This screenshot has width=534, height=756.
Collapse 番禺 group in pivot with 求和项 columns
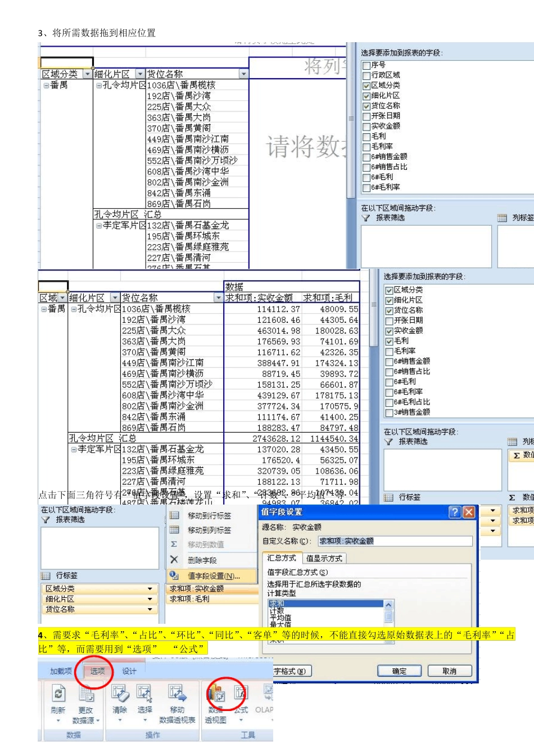tap(44, 309)
